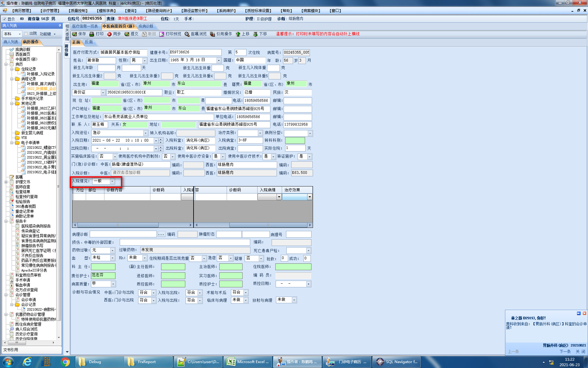Open 医嘱浏览 magnifier icon
Viewport: 588px width, 368px height.
[x=187, y=34]
